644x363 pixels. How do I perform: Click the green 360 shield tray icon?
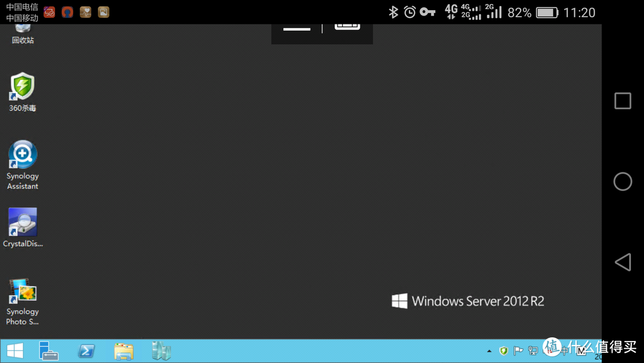[x=504, y=350]
